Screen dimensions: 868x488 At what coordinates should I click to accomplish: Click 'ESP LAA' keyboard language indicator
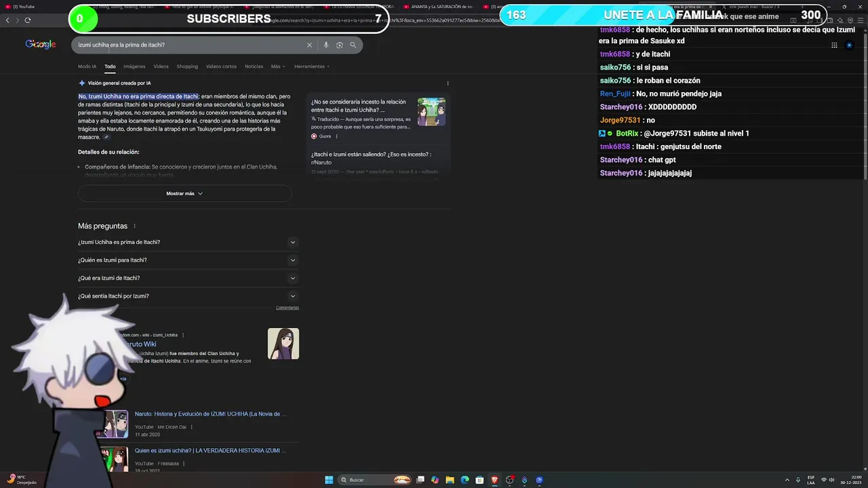pyautogui.click(x=811, y=480)
